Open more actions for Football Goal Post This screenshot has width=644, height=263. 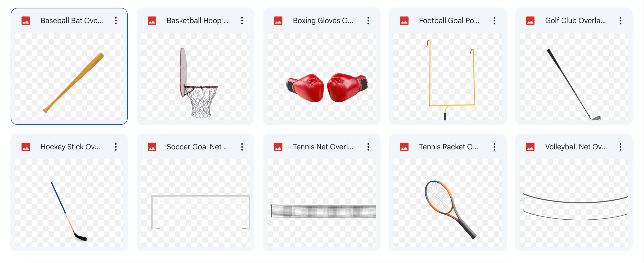coord(494,21)
